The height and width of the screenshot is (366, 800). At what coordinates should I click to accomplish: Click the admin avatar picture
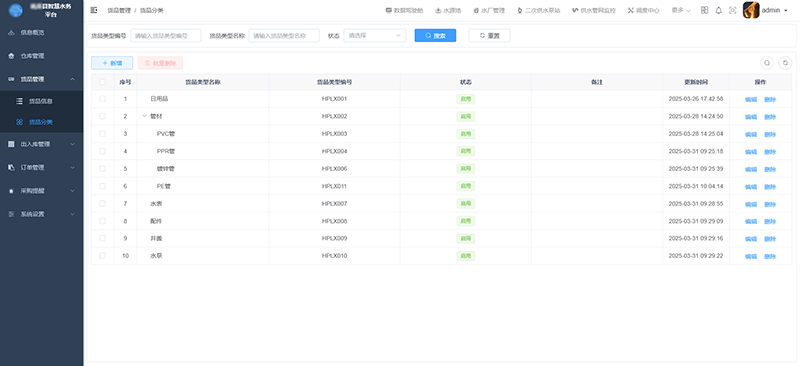click(751, 10)
